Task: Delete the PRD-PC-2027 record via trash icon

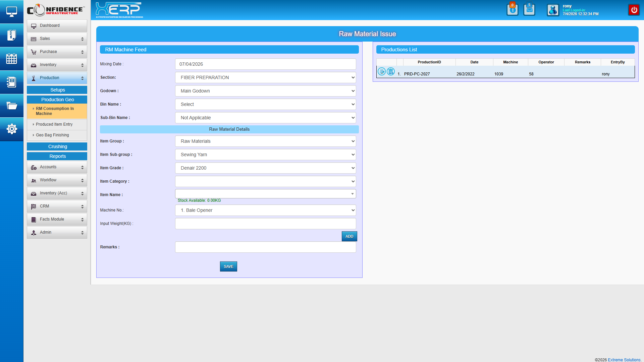Action: 391,71
